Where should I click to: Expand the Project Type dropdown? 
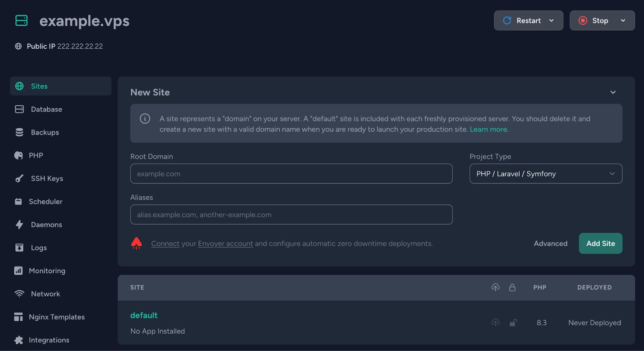point(545,174)
